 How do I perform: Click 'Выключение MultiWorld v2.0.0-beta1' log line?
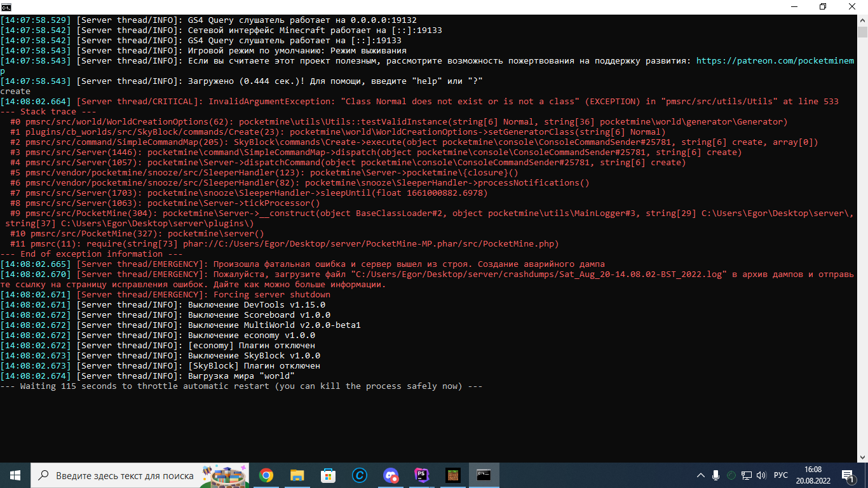180,325
